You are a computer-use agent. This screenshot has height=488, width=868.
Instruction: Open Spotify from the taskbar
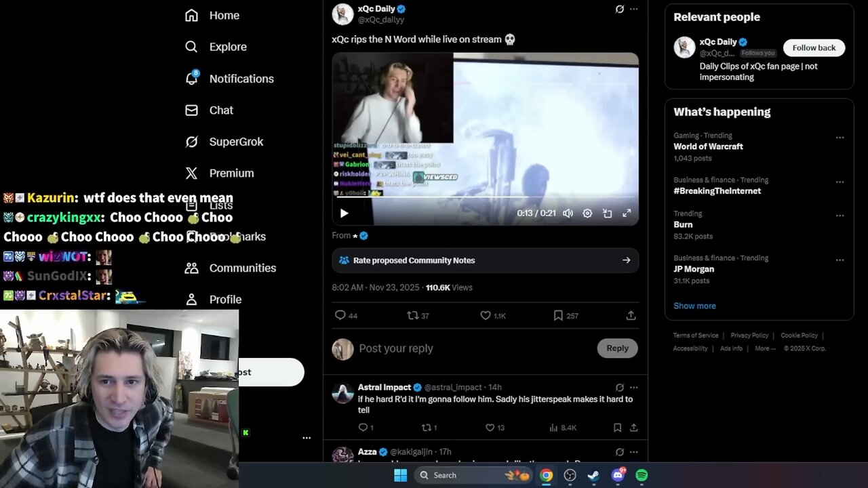coord(642,475)
